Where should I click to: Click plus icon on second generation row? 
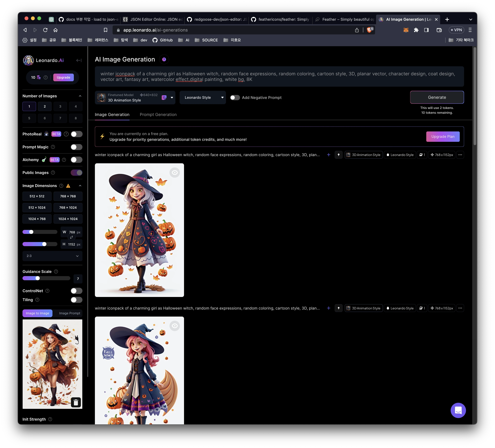329,308
